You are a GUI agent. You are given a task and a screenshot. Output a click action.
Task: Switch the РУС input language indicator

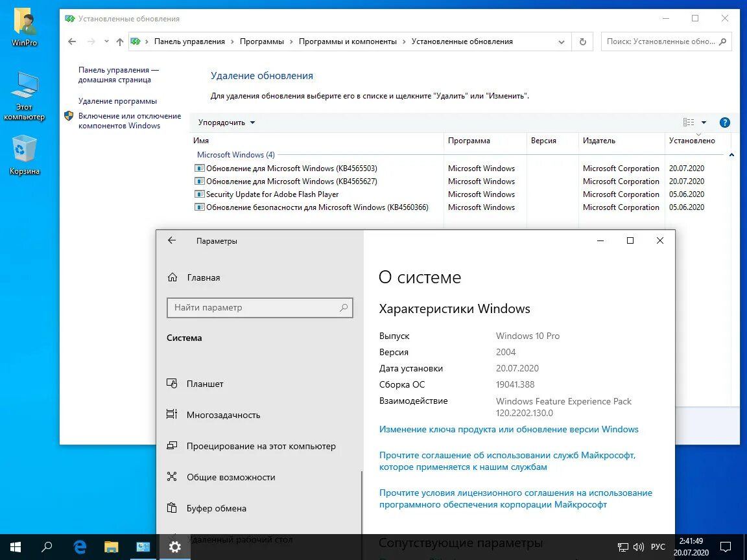(658, 546)
